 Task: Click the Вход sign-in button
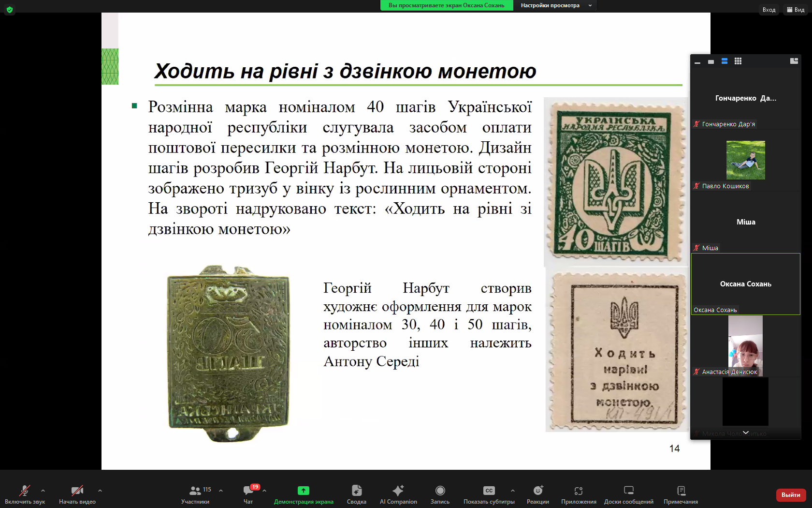(768, 10)
